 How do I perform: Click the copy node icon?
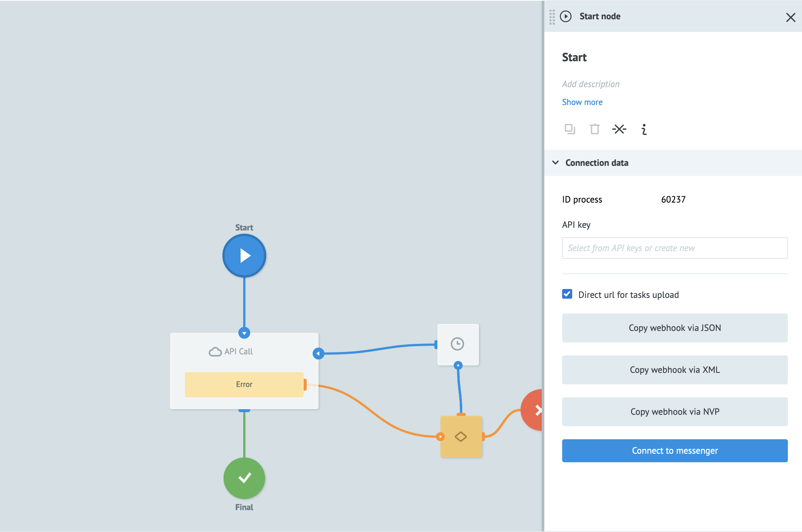coord(570,129)
